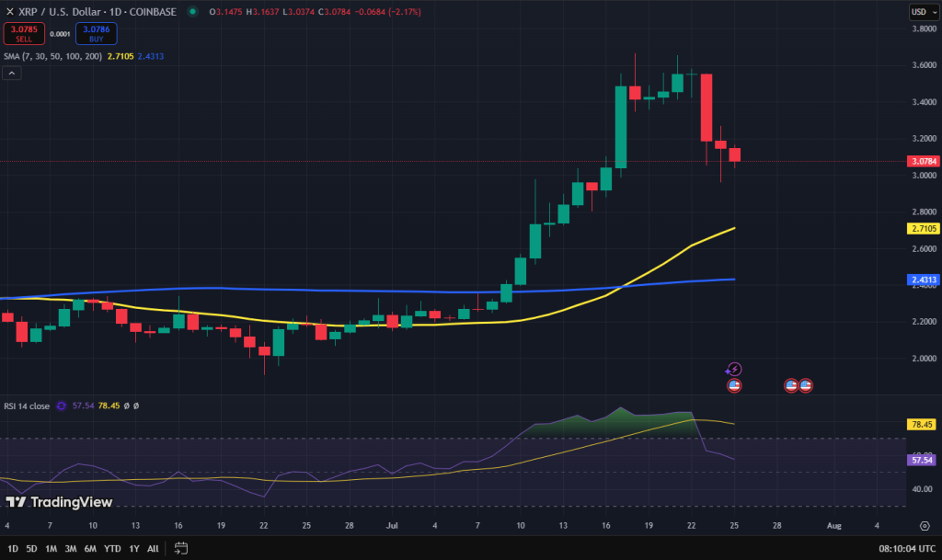Click the SMA indicator legend label
The image size is (942, 560).
point(52,56)
